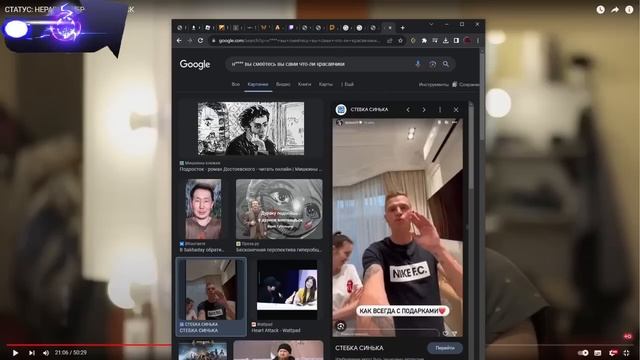Open the Wattpad Heart Attack image

[287, 290]
